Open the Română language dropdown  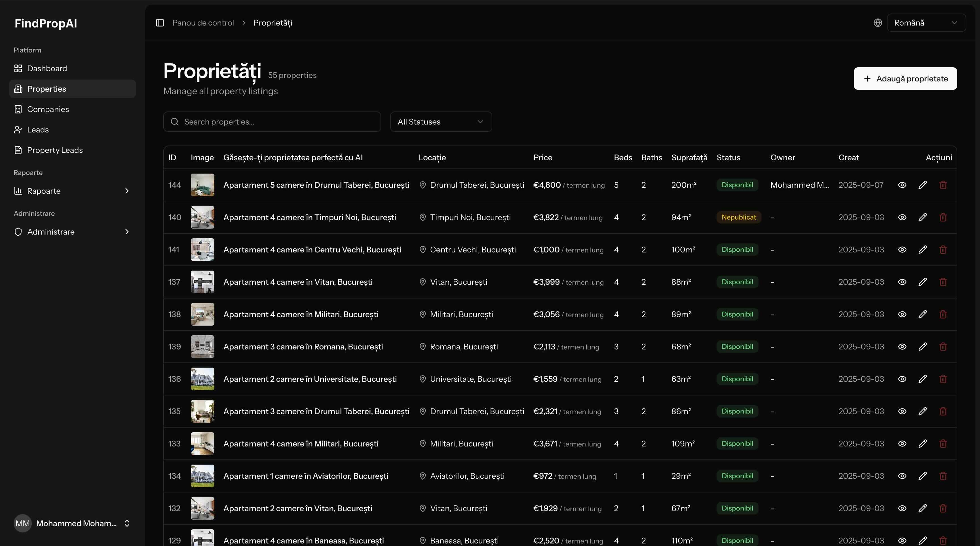tap(926, 23)
